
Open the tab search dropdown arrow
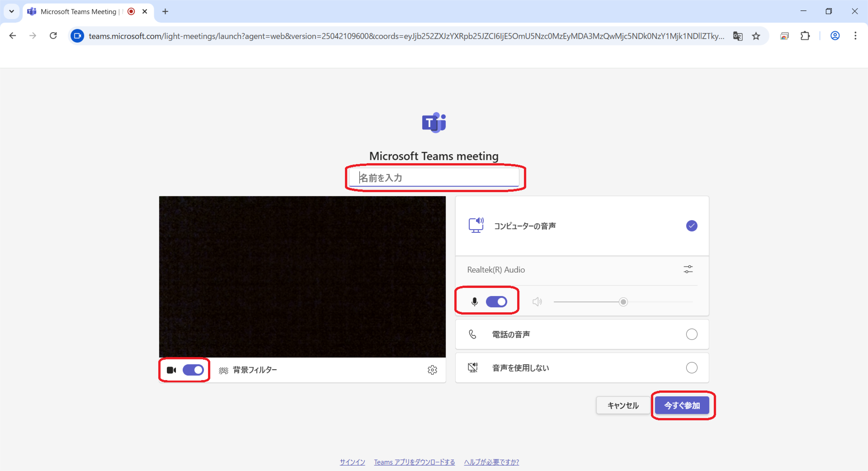pos(11,11)
